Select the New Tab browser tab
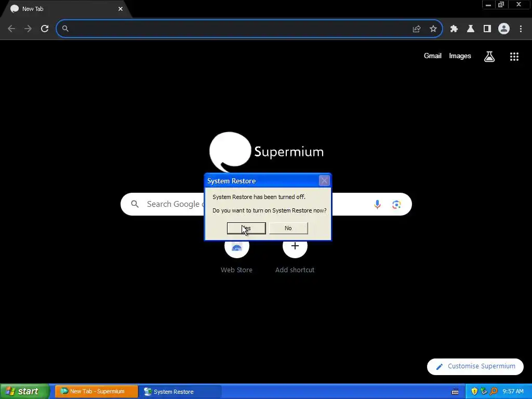Viewport: 532px width, 399px height. (x=66, y=9)
